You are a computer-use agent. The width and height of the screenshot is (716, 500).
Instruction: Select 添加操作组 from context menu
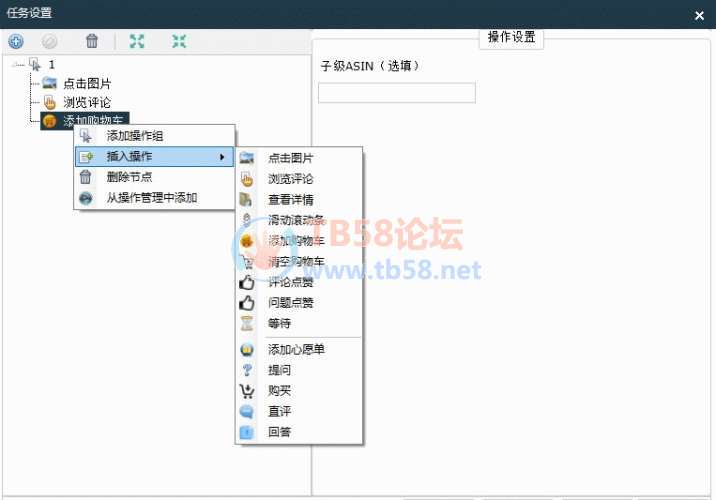point(135,136)
